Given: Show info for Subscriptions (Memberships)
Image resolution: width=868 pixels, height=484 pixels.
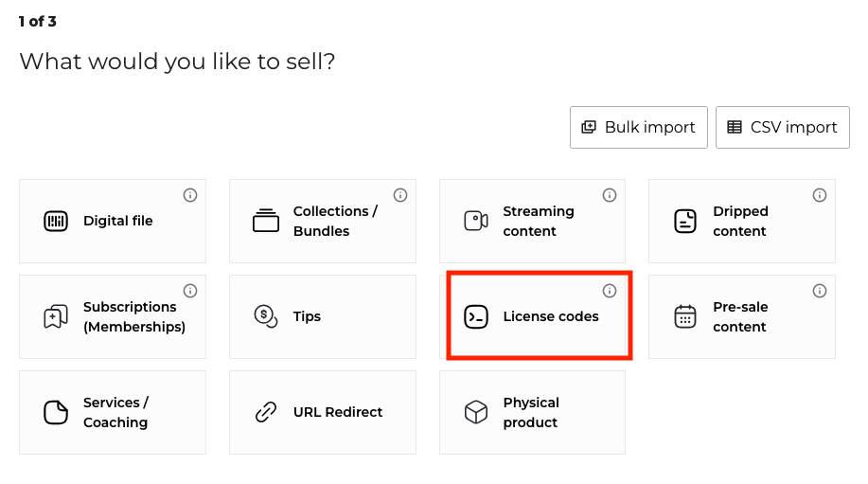Looking at the screenshot, I should 190,291.
